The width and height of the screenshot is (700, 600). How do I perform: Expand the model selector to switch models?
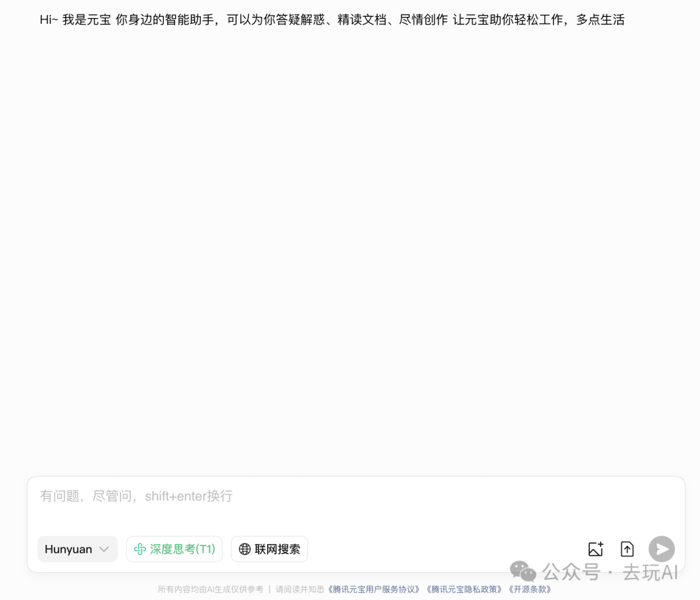pyautogui.click(x=77, y=549)
